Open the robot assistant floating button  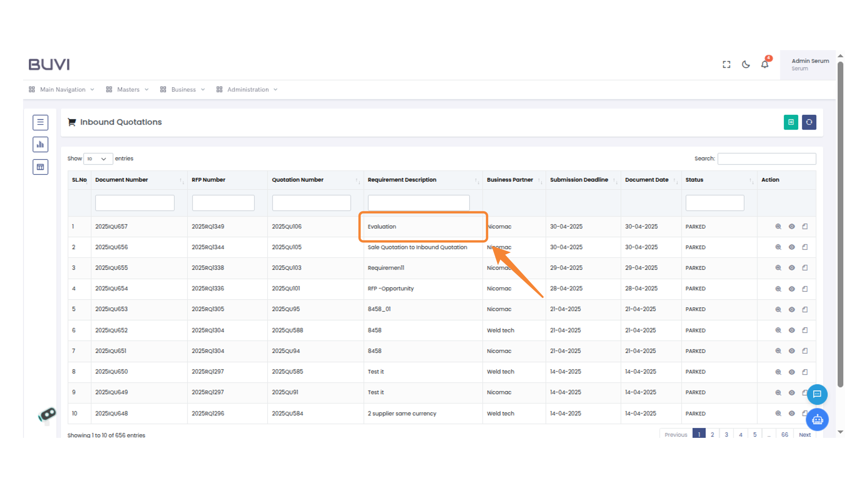817,420
